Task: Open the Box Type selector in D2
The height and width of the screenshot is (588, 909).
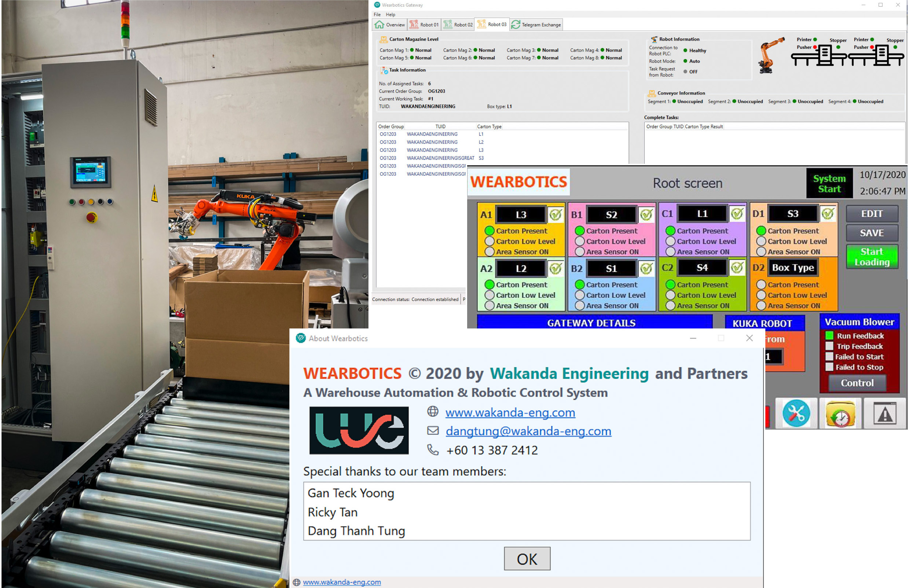Action: pyautogui.click(x=793, y=268)
